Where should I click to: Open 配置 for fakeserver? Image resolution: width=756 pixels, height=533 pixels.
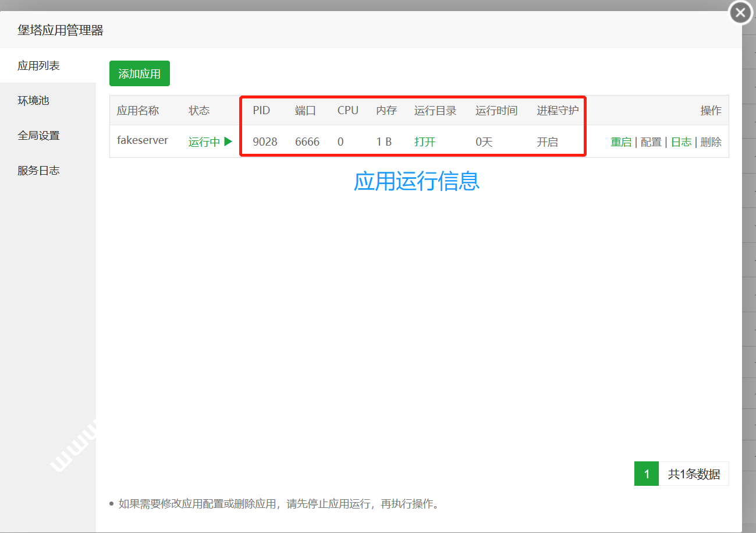[651, 142]
